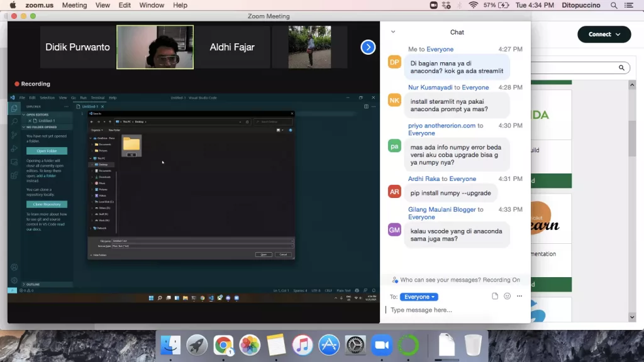Open VS Code Terminal menu in share

tap(97, 98)
